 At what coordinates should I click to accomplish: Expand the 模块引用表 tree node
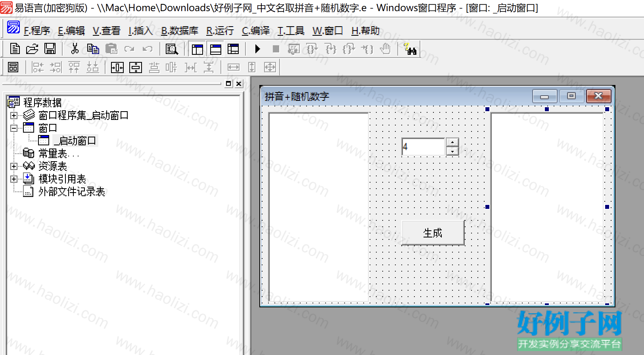tap(14, 179)
